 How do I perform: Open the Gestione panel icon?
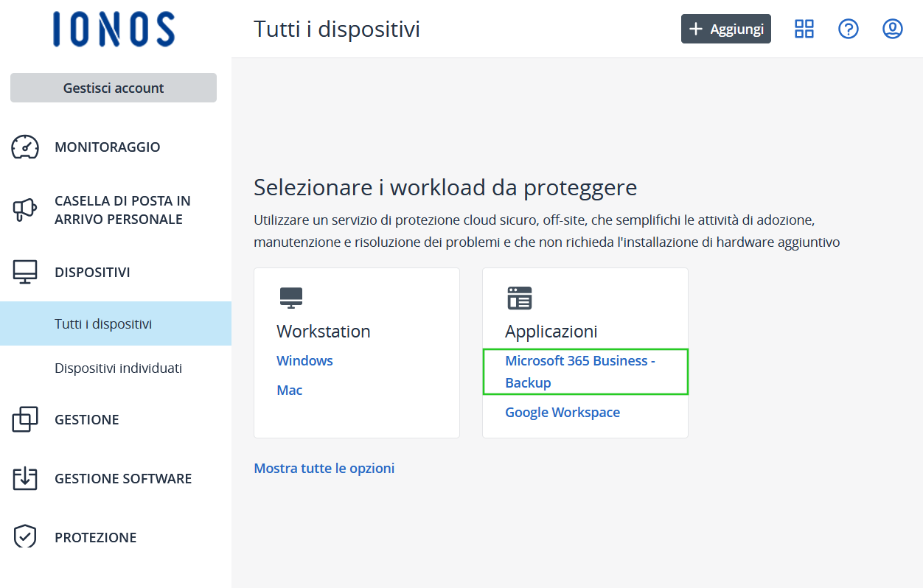(24, 419)
